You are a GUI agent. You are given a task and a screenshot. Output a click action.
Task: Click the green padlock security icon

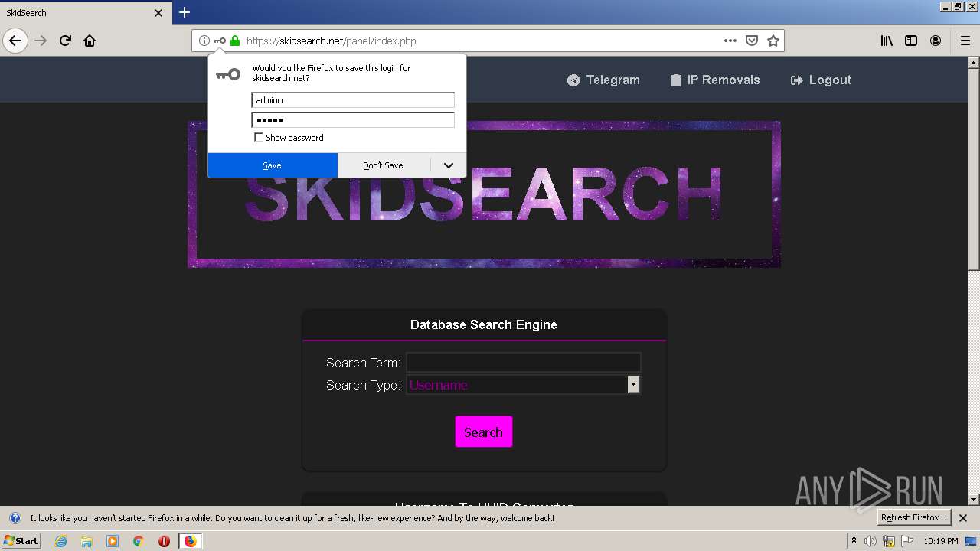235,41
